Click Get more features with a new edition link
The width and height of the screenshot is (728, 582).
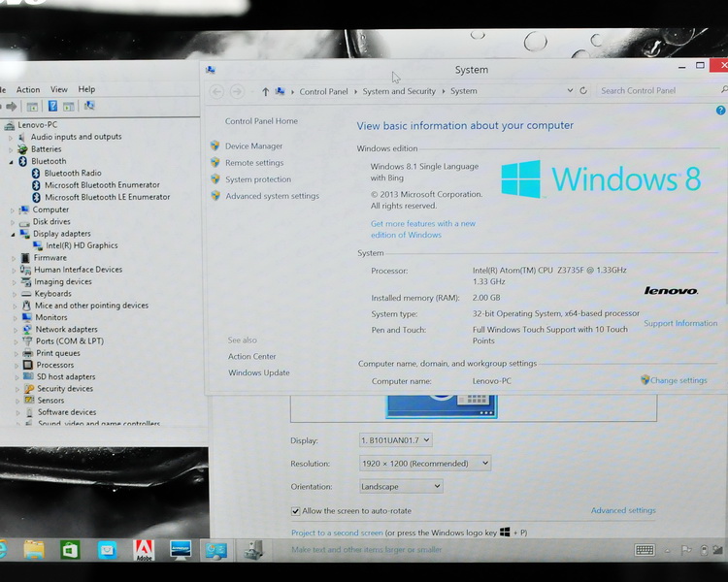(x=423, y=229)
